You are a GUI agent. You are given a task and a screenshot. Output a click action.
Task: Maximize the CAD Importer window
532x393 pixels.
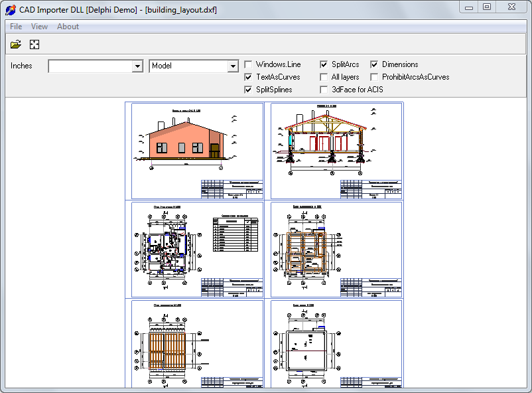click(x=487, y=7)
